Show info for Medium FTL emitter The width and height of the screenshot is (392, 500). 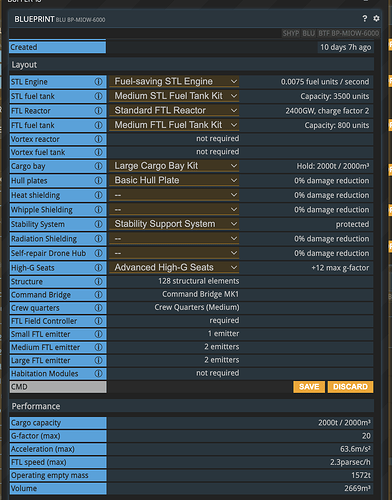tap(98, 347)
